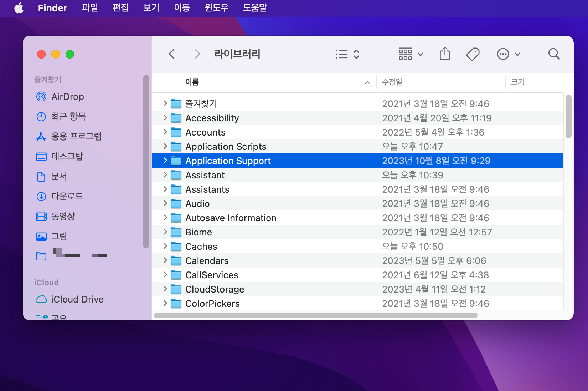The width and height of the screenshot is (588, 391).
Task: Click the Share toolbar icon
Action: 445,54
